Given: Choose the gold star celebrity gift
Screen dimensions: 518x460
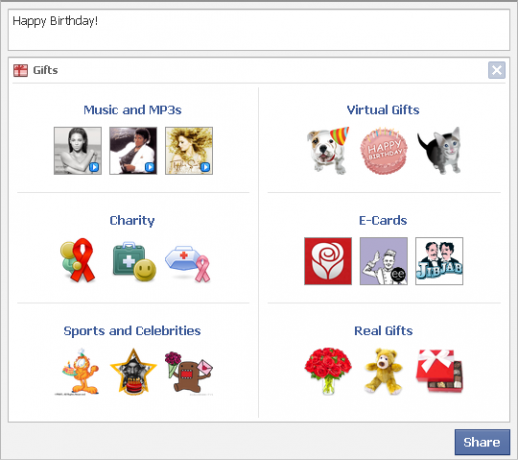Looking at the screenshot, I should tap(133, 372).
